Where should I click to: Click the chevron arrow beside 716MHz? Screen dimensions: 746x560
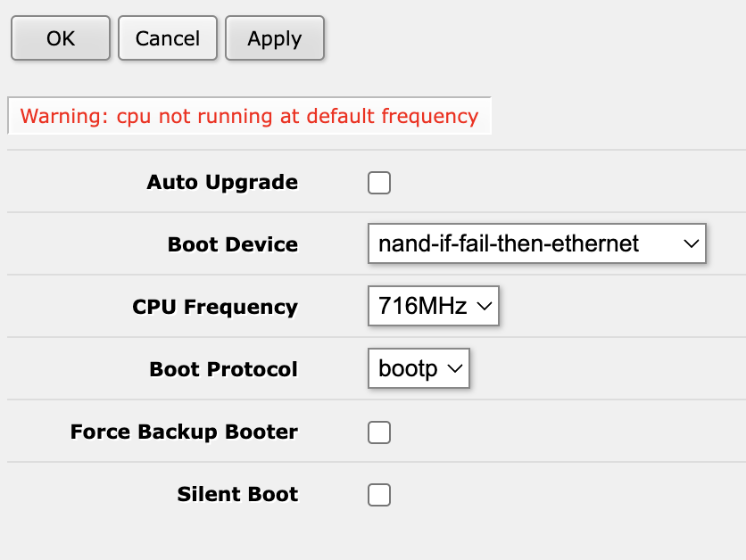[x=485, y=307]
